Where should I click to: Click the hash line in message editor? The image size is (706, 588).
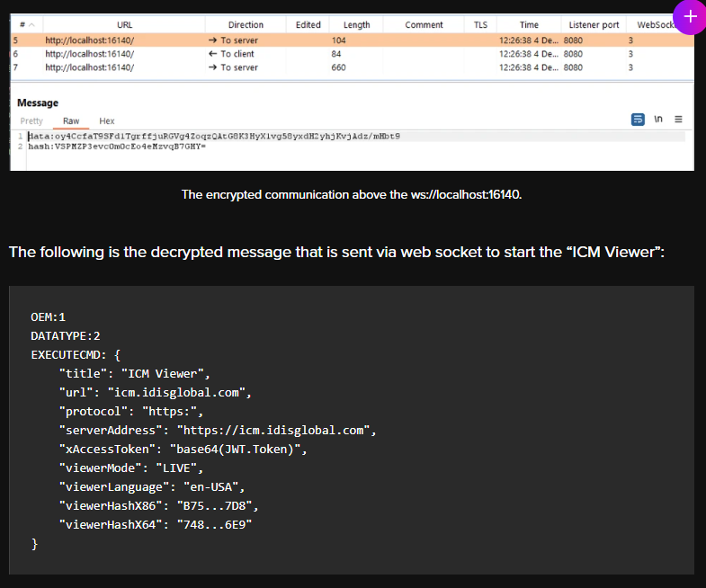point(117,146)
